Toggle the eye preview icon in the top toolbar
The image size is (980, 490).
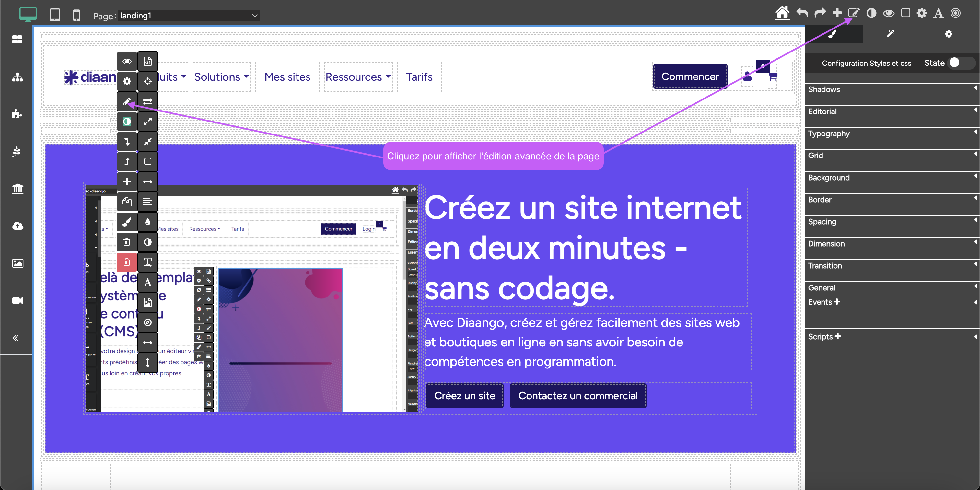coord(889,13)
